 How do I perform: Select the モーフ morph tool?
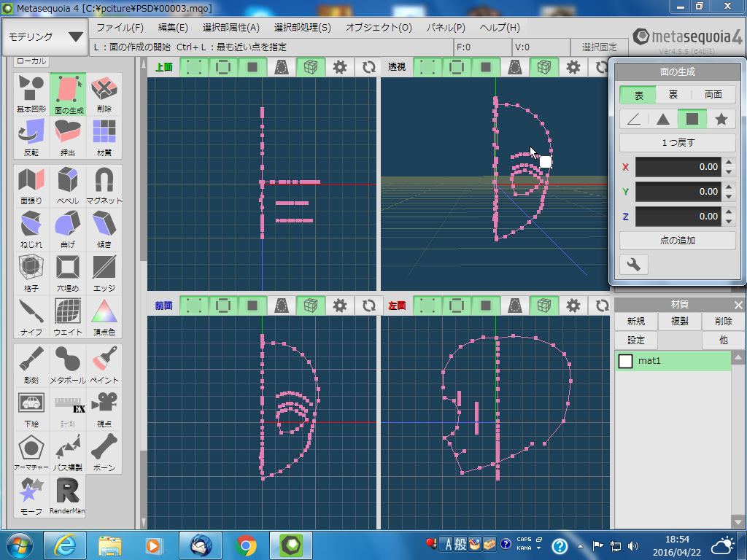tap(31, 497)
